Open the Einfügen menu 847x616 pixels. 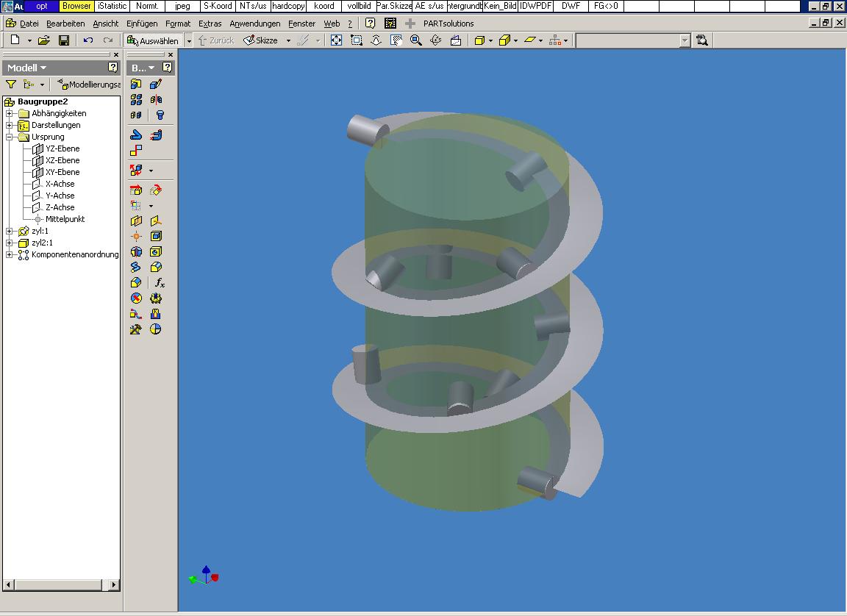141,24
